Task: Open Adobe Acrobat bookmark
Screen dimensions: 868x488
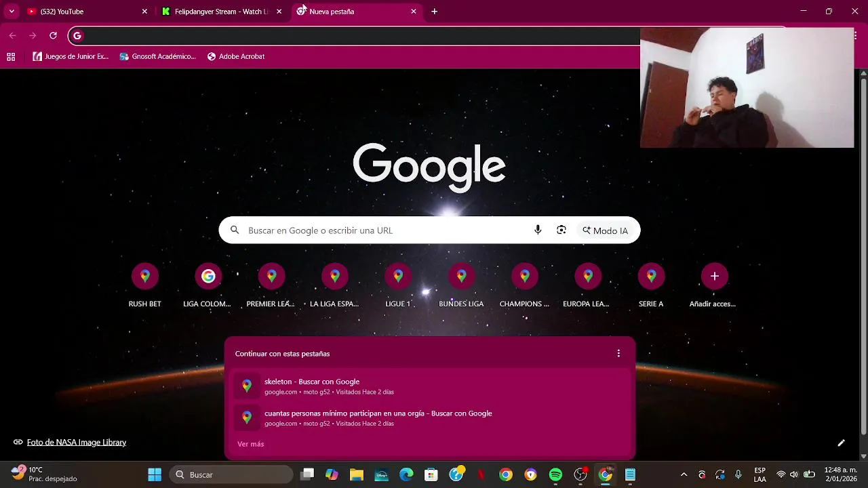Action: coord(236,57)
